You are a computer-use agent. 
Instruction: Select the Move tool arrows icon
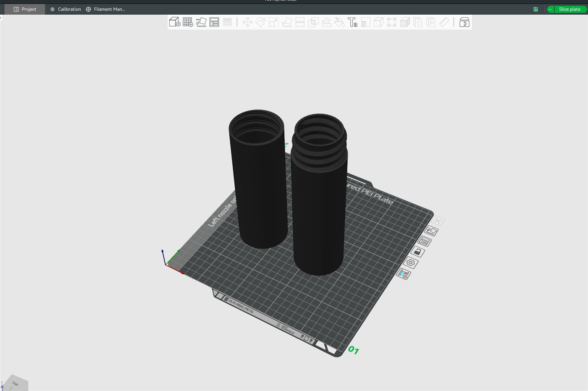247,22
